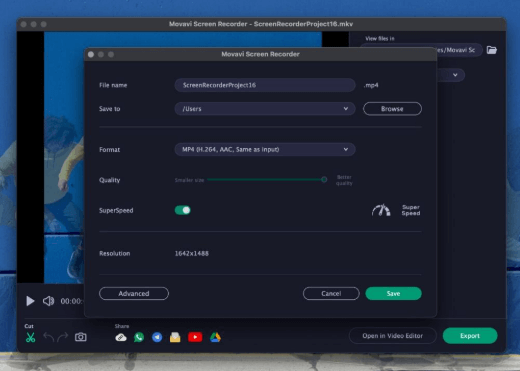Open the Format dropdown
Image resolution: width=520 pixels, height=371 pixels.
click(x=265, y=149)
